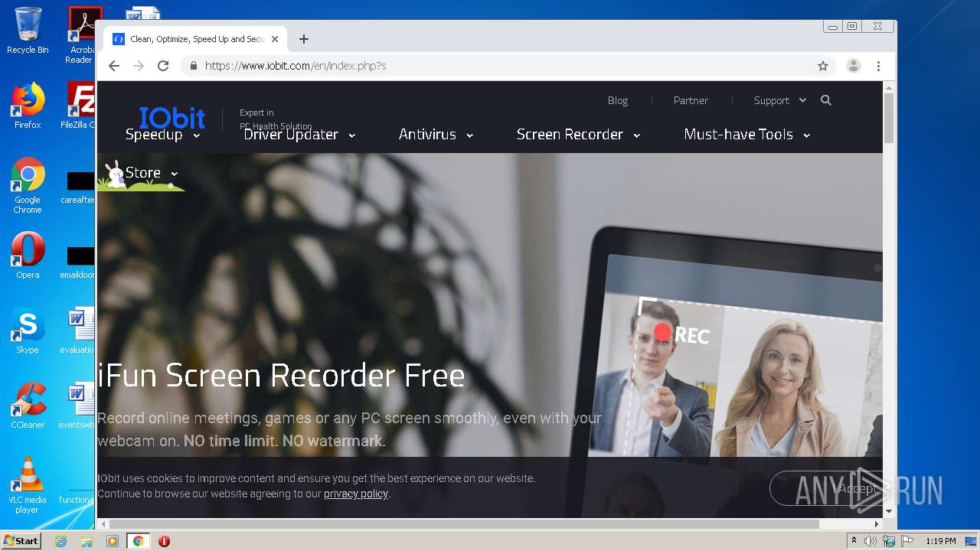Click the IObit search magnifier icon

825,100
